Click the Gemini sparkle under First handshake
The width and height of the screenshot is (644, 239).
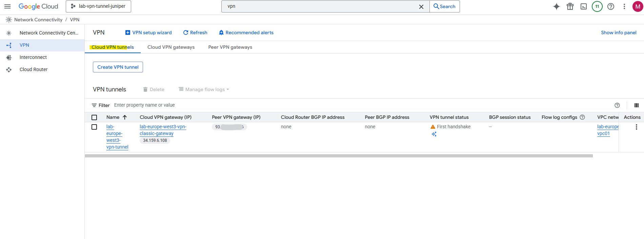(434, 134)
